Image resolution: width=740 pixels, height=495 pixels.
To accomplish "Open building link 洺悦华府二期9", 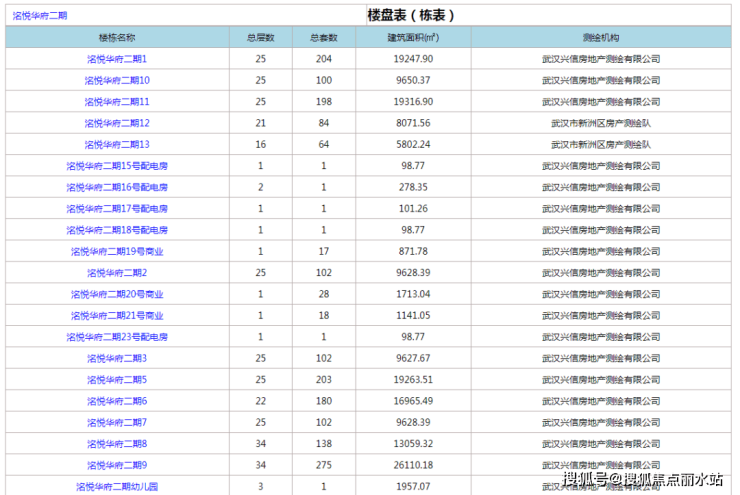I will pos(117,465).
